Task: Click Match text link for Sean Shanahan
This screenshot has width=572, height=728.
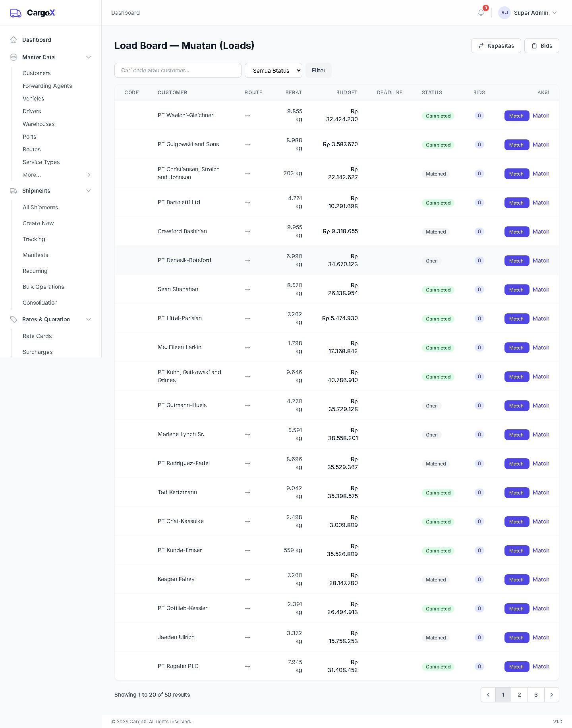Action: click(541, 290)
